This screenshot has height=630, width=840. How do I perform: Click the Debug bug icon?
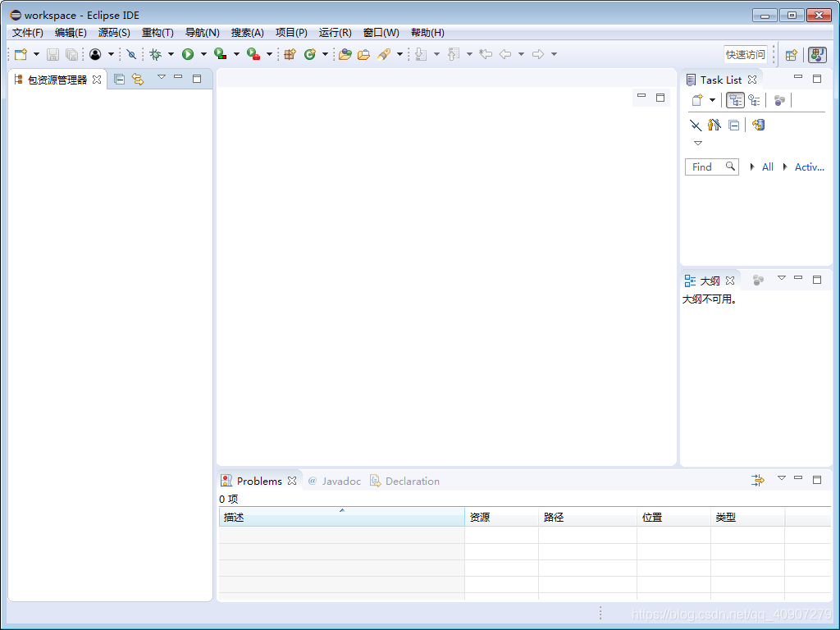155,54
